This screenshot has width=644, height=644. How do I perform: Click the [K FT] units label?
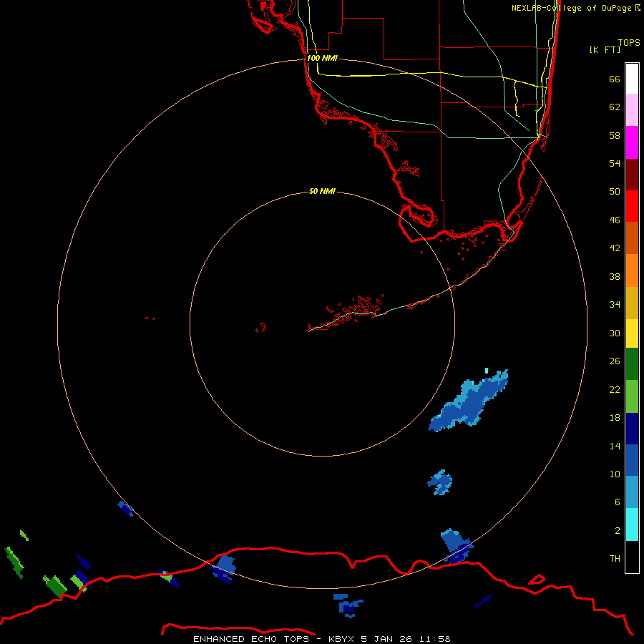[x=605, y=49]
